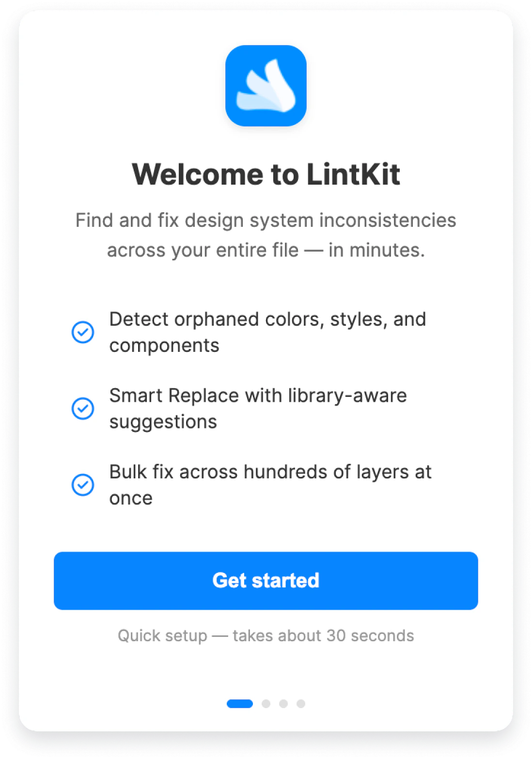532x759 pixels.
Task: Click the Quick setup 30 seconds text
Action: (266, 635)
